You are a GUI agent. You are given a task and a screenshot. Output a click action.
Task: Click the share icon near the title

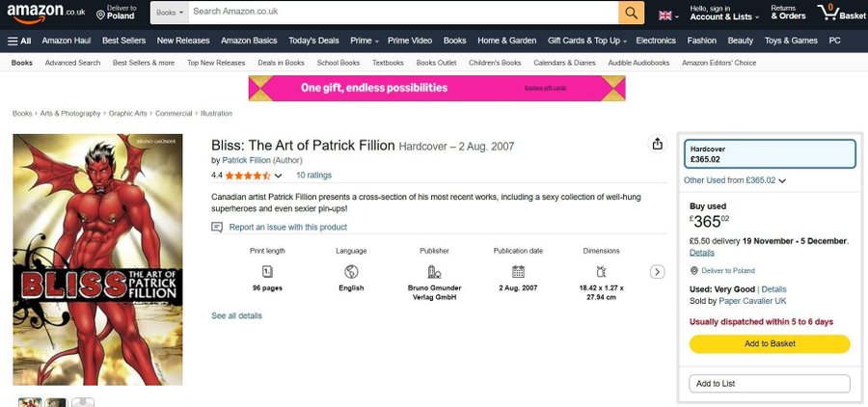(x=658, y=144)
